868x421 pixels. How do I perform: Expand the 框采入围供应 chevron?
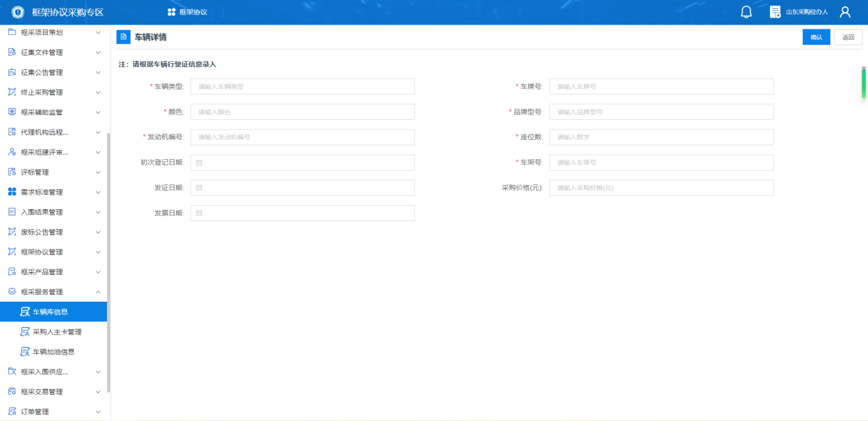tap(98, 372)
